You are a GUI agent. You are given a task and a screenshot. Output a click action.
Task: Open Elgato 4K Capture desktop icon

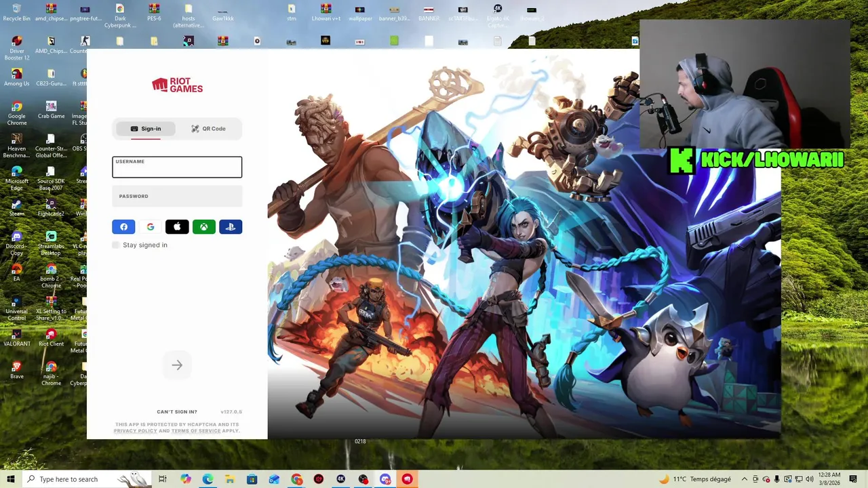tap(498, 16)
